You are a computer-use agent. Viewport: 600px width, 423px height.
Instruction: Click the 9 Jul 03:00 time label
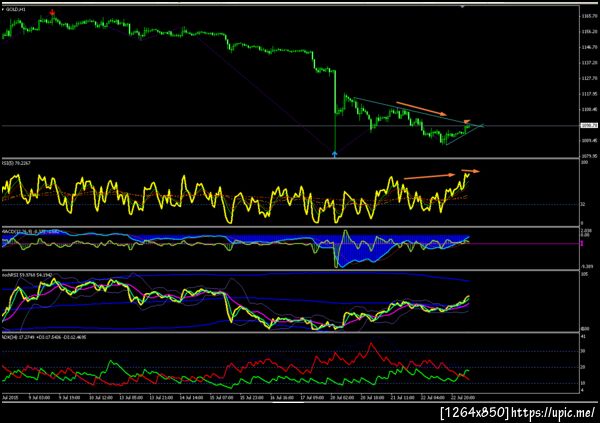pos(39,398)
